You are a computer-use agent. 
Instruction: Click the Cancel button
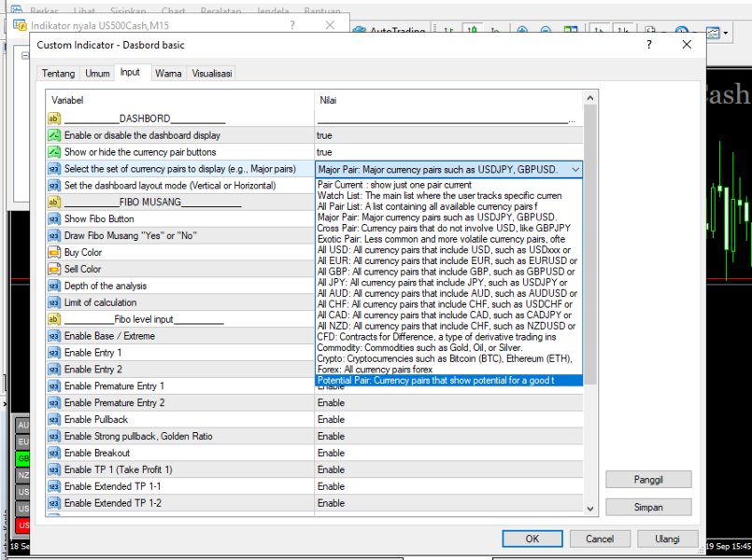point(600,539)
